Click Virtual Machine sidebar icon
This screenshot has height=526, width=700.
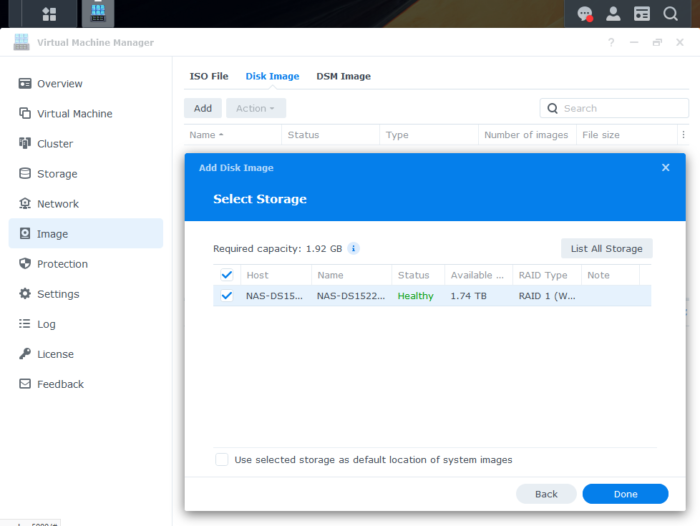coord(25,113)
